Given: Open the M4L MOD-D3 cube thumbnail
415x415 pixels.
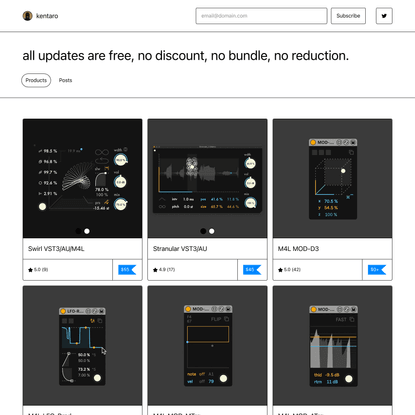Looking at the screenshot, I should pyautogui.click(x=332, y=178).
